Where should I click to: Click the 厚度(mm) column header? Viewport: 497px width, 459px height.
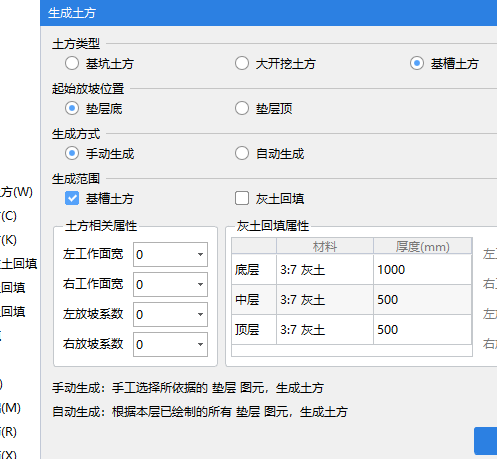tap(422, 247)
